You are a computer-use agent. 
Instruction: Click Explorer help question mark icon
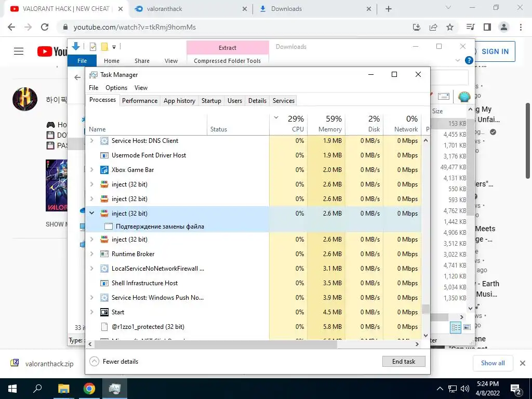click(x=469, y=60)
